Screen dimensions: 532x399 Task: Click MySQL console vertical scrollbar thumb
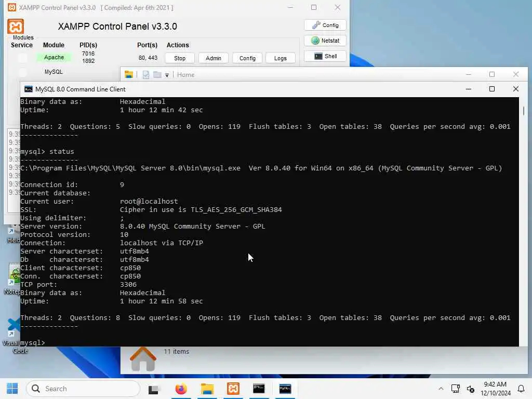[524, 111]
